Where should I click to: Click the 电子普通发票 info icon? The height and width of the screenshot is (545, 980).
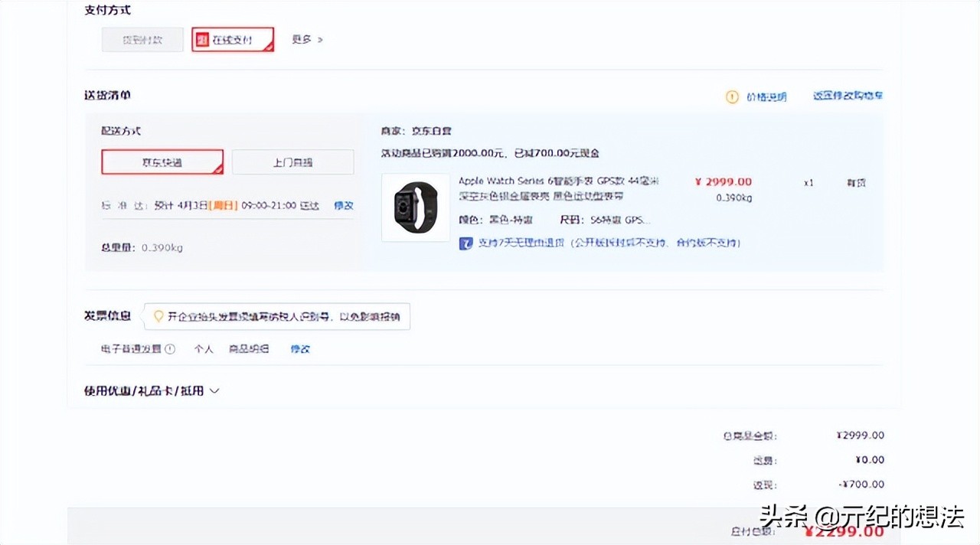click(x=170, y=349)
